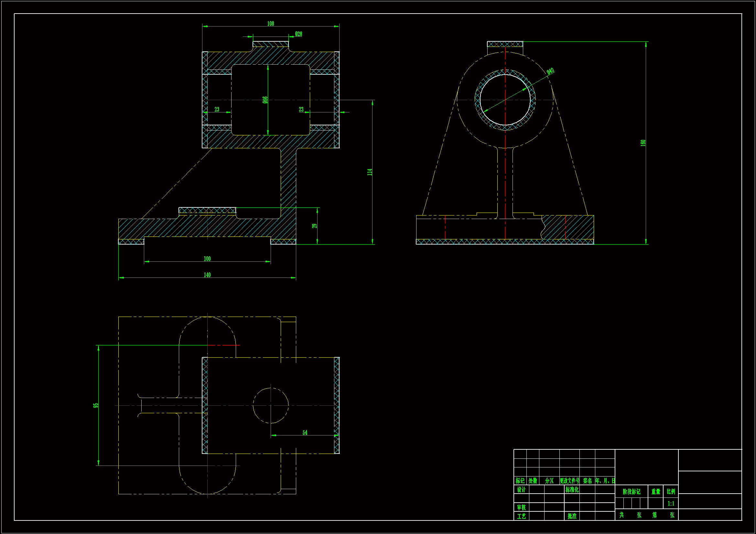This screenshot has width=756, height=534.
Task: Click the 108 dimension text
Action: [x=270, y=24]
